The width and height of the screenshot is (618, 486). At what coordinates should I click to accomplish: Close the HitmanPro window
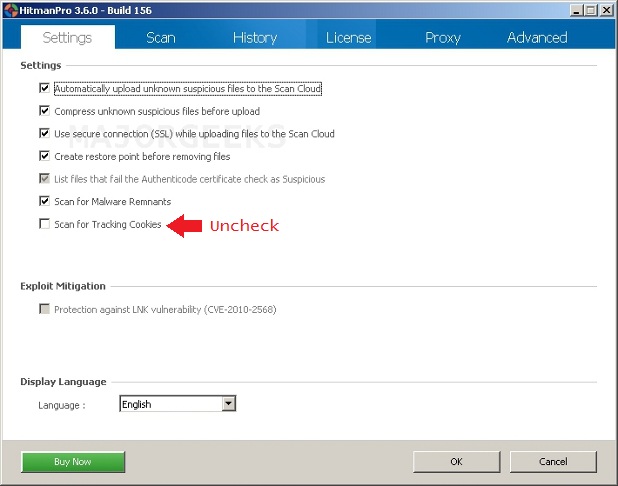607,10
